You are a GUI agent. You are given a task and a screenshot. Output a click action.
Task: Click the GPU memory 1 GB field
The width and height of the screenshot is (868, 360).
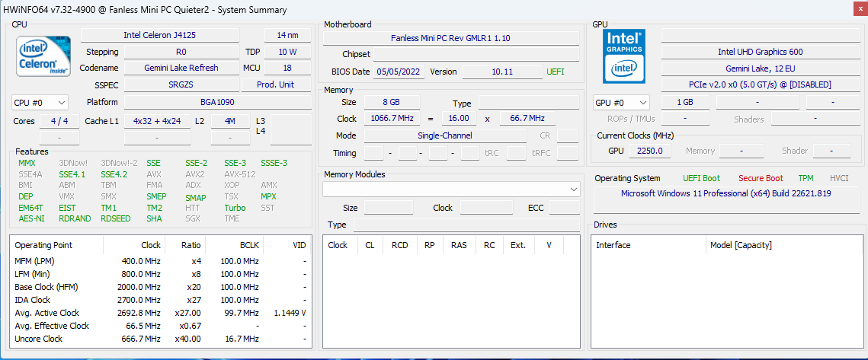coord(685,102)
